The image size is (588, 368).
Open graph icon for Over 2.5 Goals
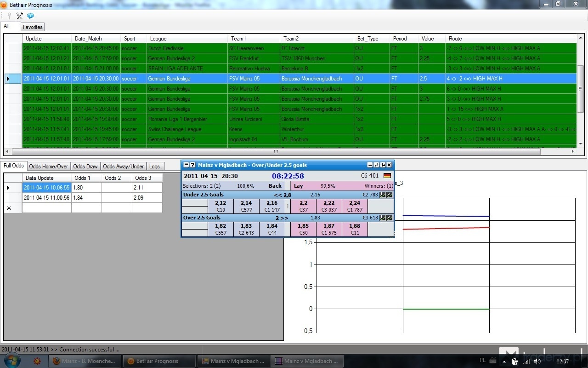(x=383, y=218)
